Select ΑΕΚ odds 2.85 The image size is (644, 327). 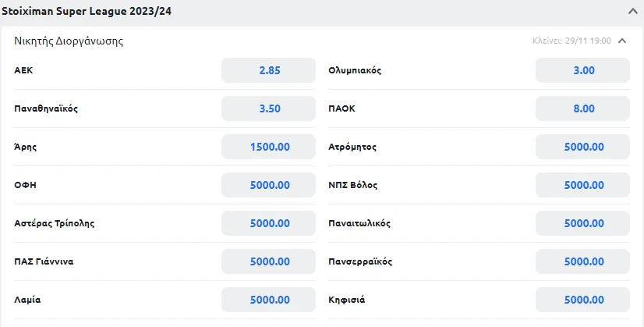pyautogui.click(x=269, y=70)
